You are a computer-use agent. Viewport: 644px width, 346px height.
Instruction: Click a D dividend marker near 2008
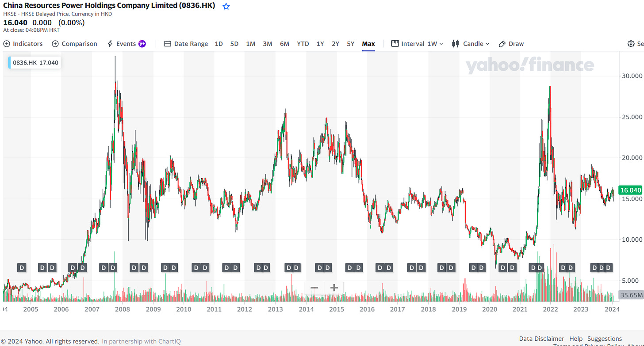pos(134,268)
